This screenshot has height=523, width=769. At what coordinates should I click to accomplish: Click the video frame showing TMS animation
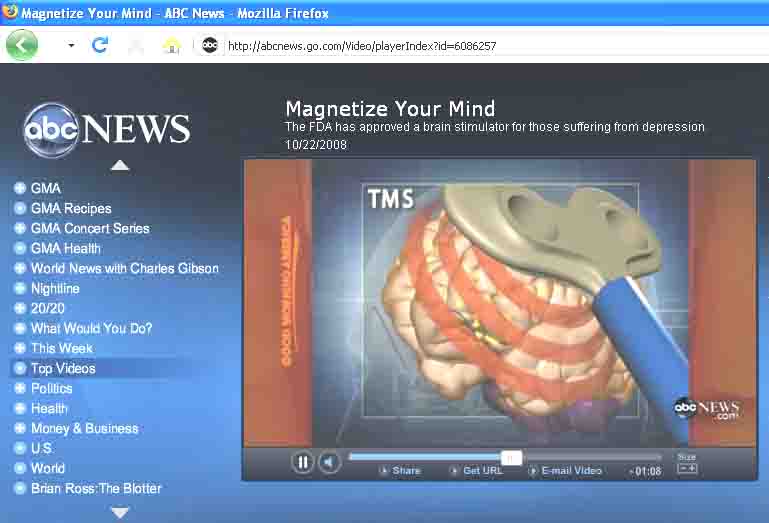[500, 303]
